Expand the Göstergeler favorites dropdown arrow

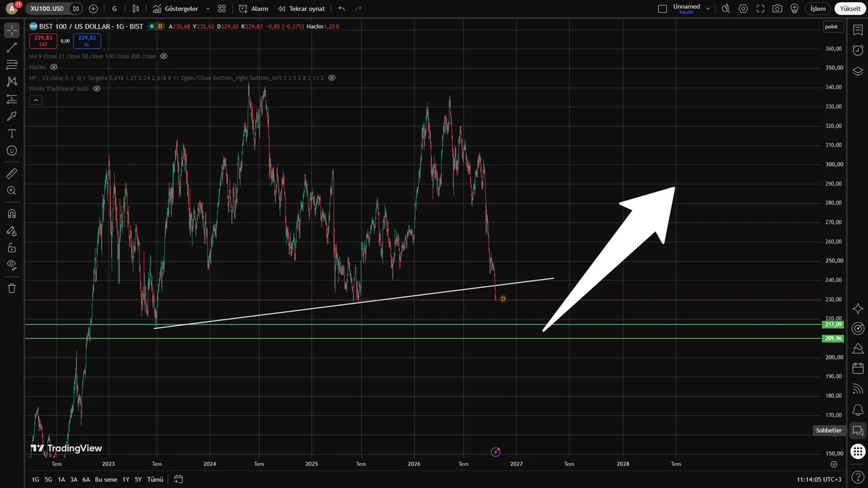(208, 9)
